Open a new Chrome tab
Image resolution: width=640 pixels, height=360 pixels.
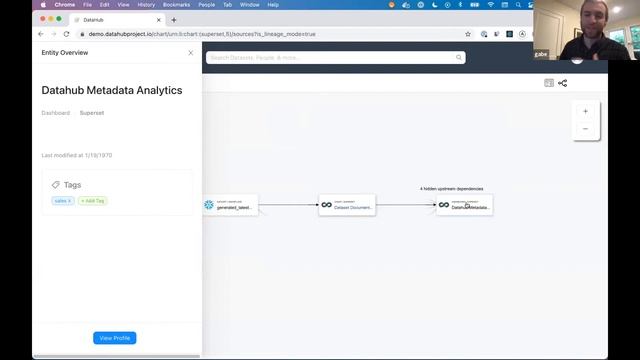tap(174, 20)
